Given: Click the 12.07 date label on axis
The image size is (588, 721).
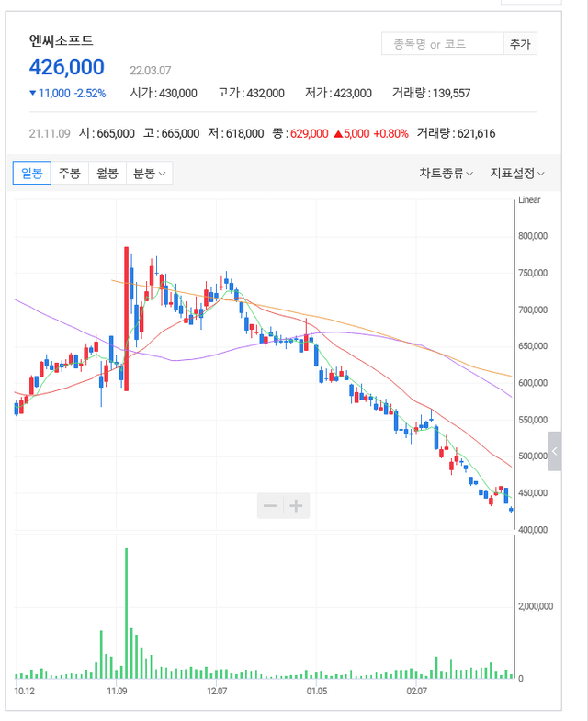Looking at the screenshot, I should point(217,690).
